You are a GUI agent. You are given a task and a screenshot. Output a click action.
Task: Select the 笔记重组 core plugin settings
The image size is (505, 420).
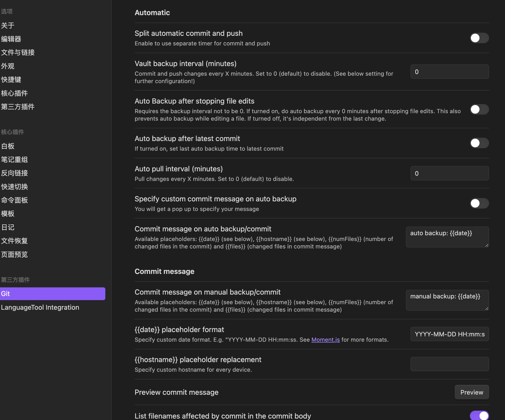click(14, 160)
